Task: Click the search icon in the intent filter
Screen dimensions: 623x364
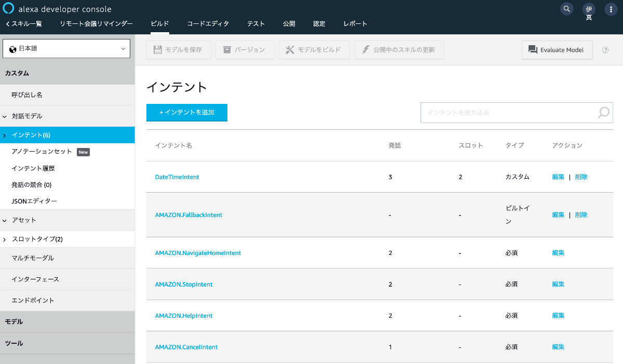Action: pyautogui.click(x=603, y=112)
